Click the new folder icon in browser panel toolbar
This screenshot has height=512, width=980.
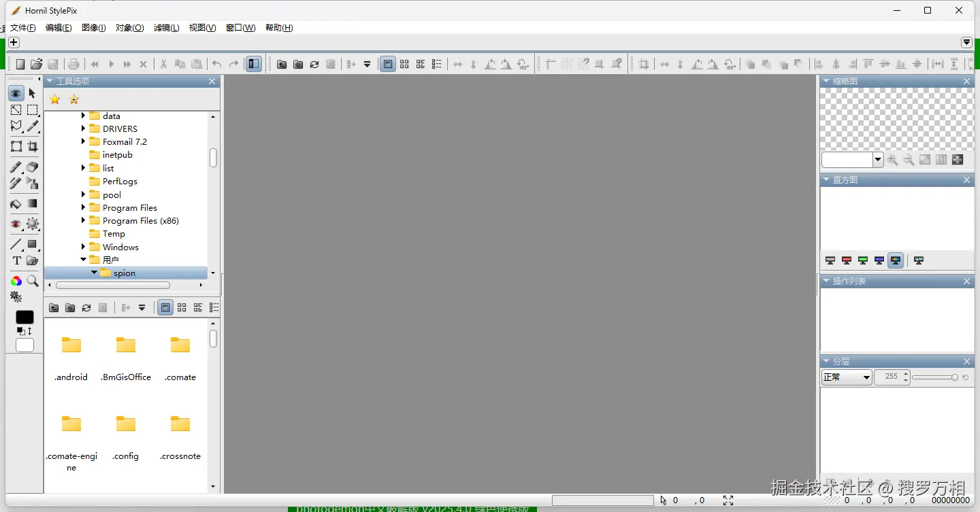(x=70, y=307)
